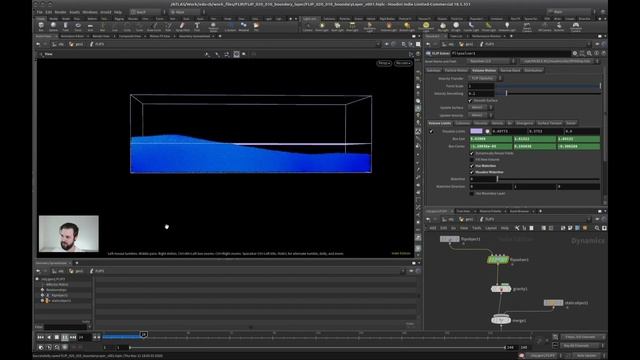Select the File shelf tool
640x360 pixels.
[x=256, y=27]
